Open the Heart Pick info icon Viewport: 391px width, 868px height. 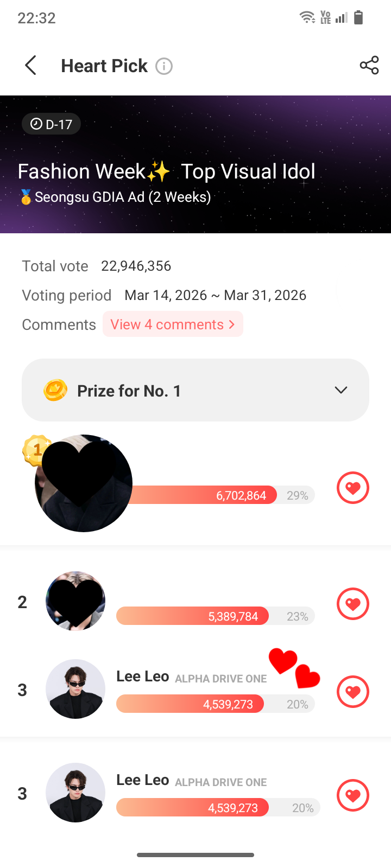point(164,66)
